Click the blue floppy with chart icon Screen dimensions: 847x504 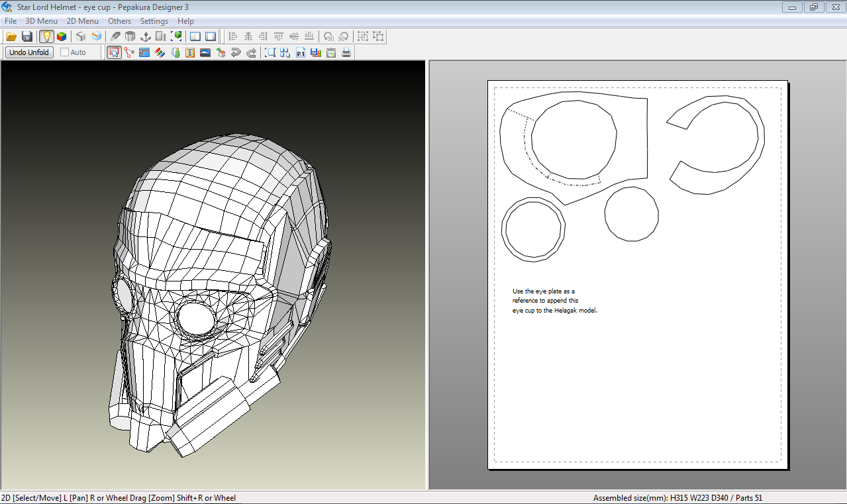316,52
